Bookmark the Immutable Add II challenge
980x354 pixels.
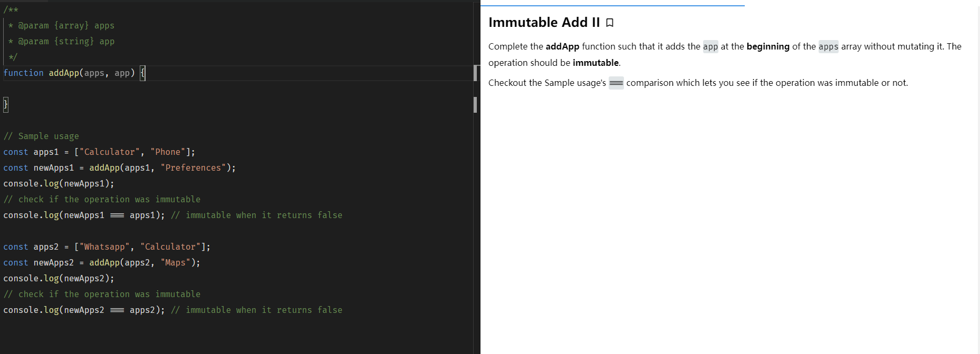[610, 23]
